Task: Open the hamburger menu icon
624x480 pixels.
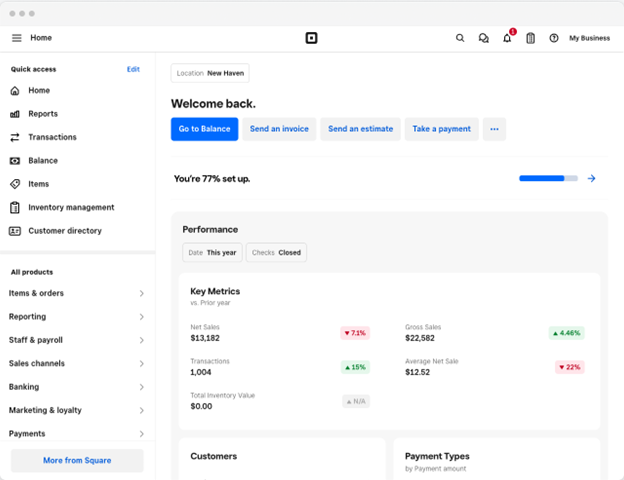Action: 16,38
